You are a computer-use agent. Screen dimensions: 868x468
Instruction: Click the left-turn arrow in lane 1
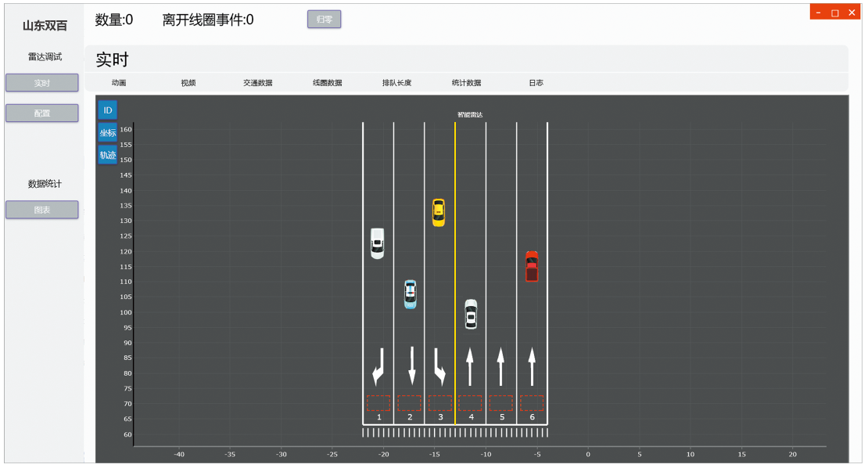pyautogui.click(x=378, y=367)
